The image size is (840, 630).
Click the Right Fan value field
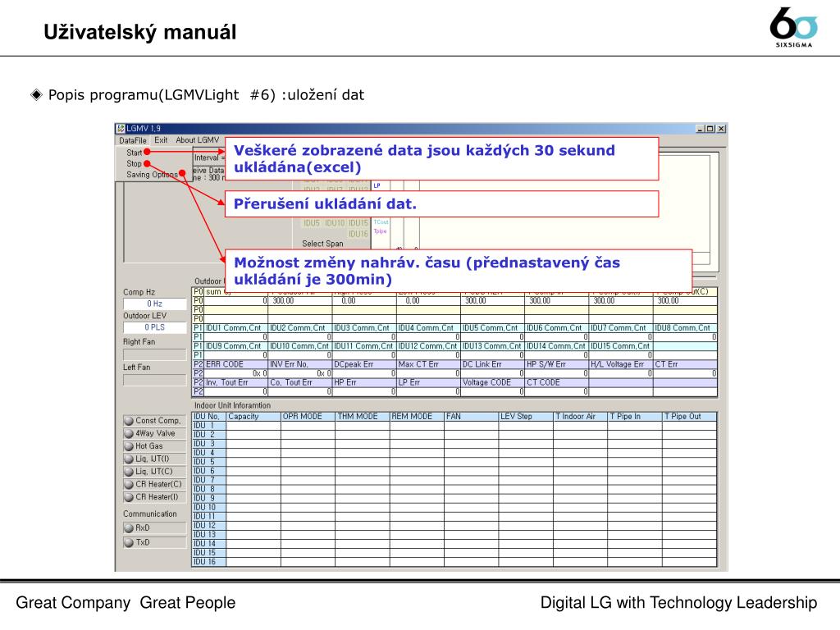tap(155, 354)
